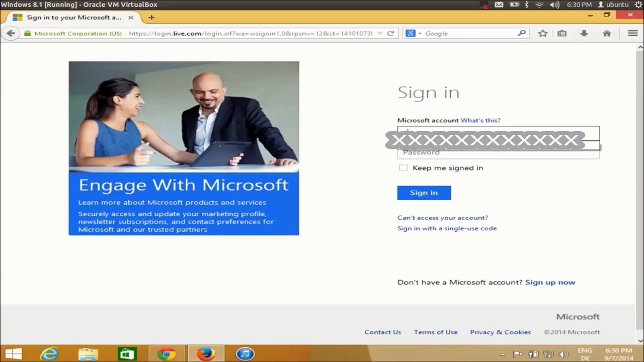Screen dimensions: 644x362
Task: Select the Sign in to your Microsoft account tab
Action: [x=73, y=17]
